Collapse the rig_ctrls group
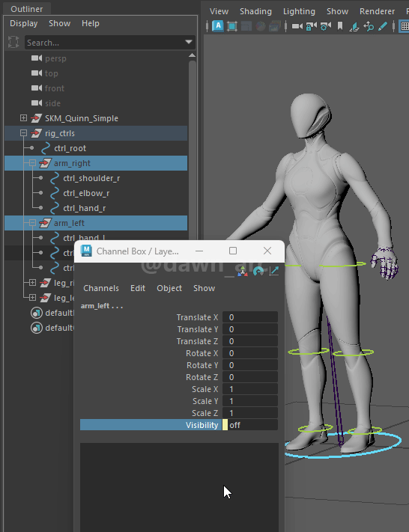This screenshot has height=532, width=409. pyautogui.click(x=23, y=133)
